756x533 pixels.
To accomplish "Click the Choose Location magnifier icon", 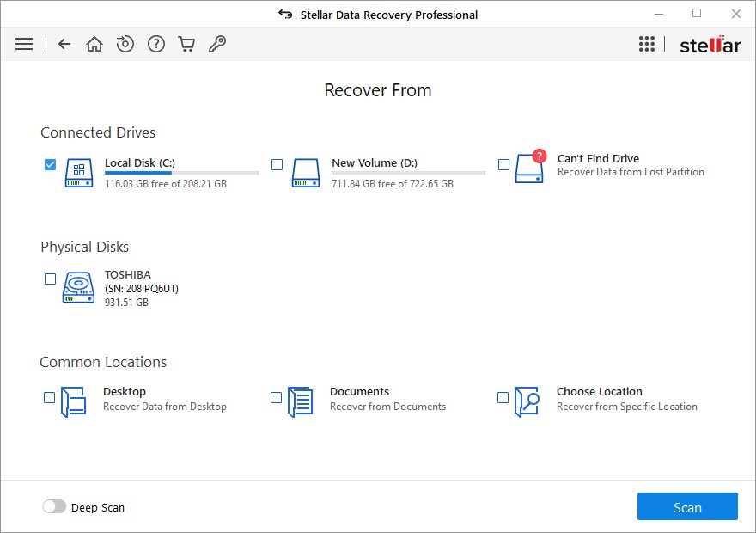I will coord(527,401).
